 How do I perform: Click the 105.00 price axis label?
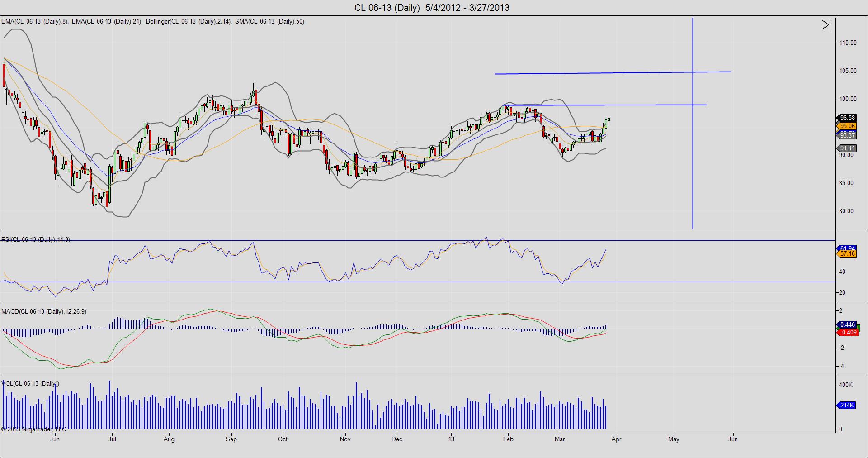848,71
